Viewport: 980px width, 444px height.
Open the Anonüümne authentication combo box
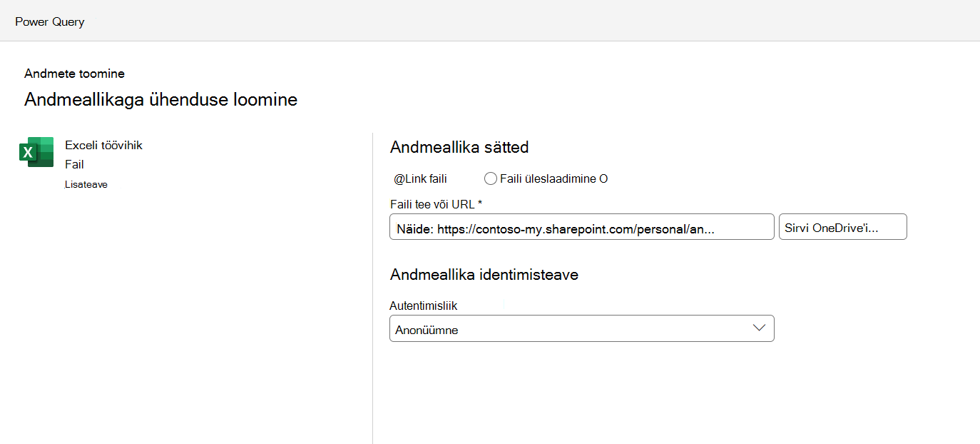[x=581, y=328]
